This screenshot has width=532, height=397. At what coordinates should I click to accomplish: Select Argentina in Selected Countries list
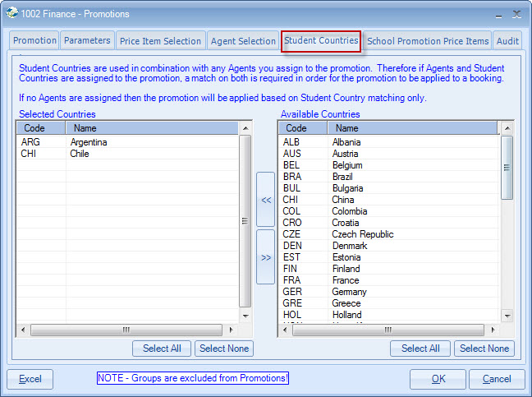pyautogui.click(x=89, y=142)
